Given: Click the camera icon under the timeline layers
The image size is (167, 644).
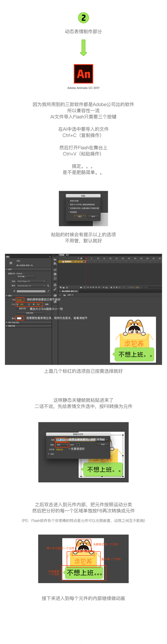Looking at the screenshot, I should point(81,287).
